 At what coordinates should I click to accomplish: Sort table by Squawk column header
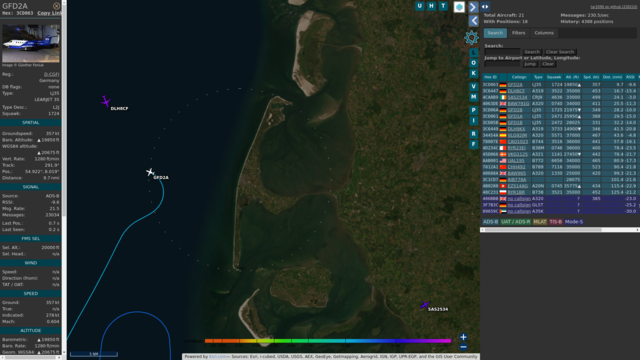click(x=553, y=77)
